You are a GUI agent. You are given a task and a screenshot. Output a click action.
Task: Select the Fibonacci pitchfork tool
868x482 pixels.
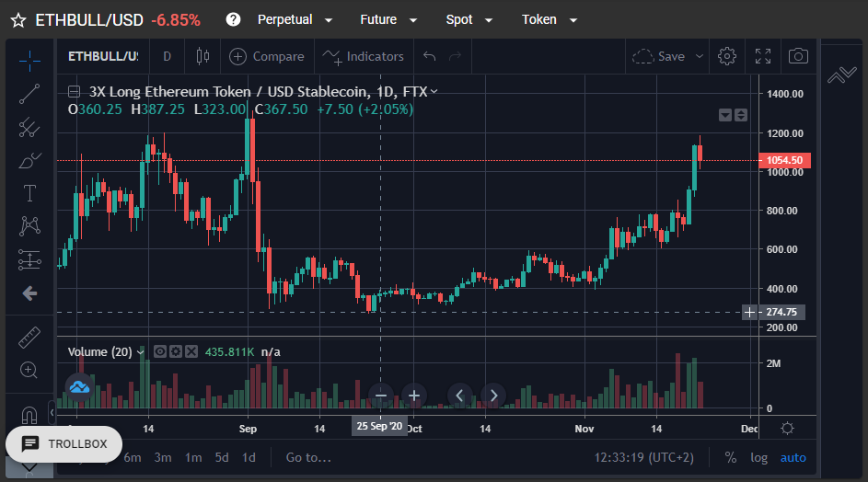pyautogui.click(x=29, y=127)
